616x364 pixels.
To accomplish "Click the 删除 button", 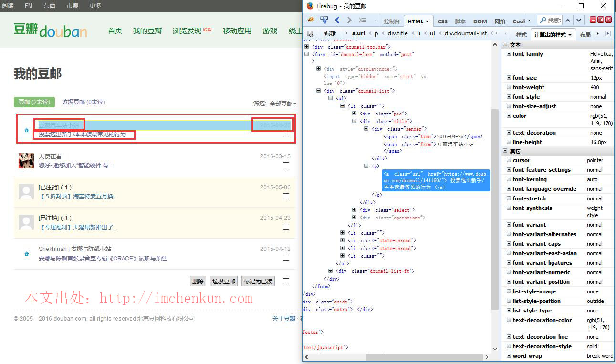I will (x=198, y=281).
